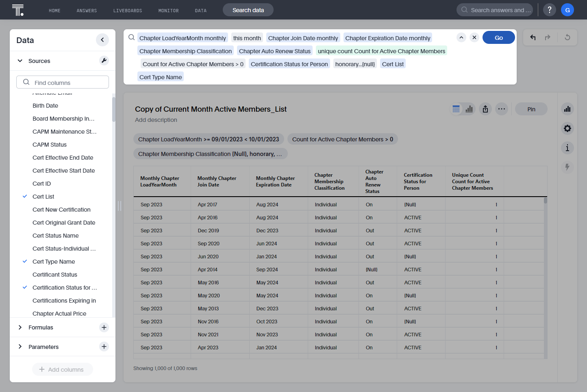Open the settings gear sidebar icon
Image resolution: width=587 pixels, height=392 pixels.
click(x=567, y=128)
